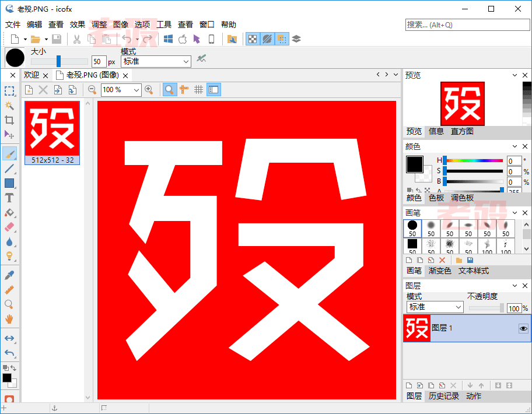Toggle the center crosshair guide button
The width and height of the screenshot is (532, 414).
(x=184, y=90)
